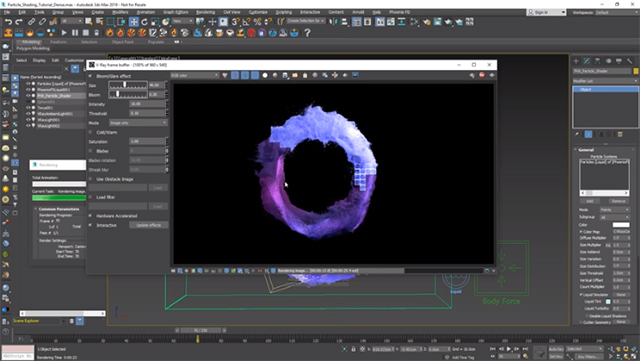Enable the Cold/Warm checkbox
Viewport: 640px width, 361px height.
pos(91,132)
